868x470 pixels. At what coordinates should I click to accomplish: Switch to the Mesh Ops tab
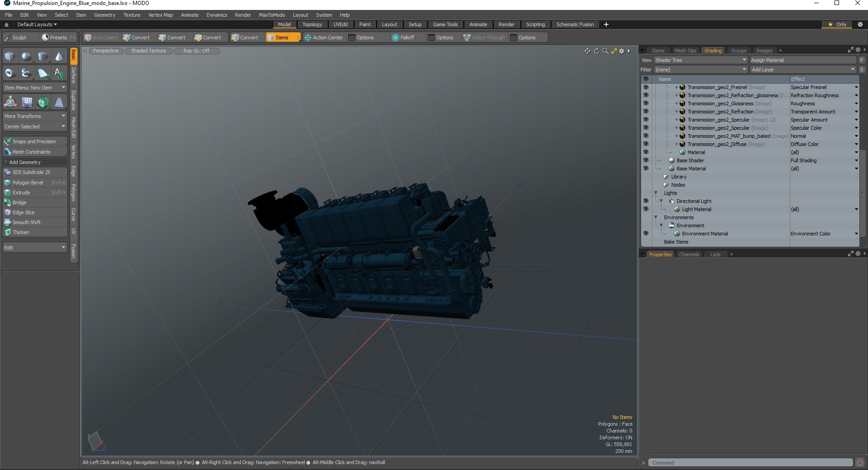[x=685, y=51]
